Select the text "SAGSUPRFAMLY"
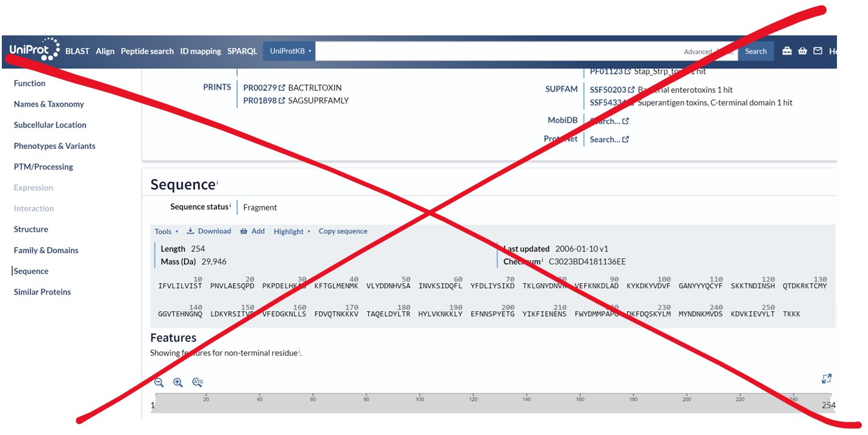This screenshot has width=868, height=435. coord(318,101)
